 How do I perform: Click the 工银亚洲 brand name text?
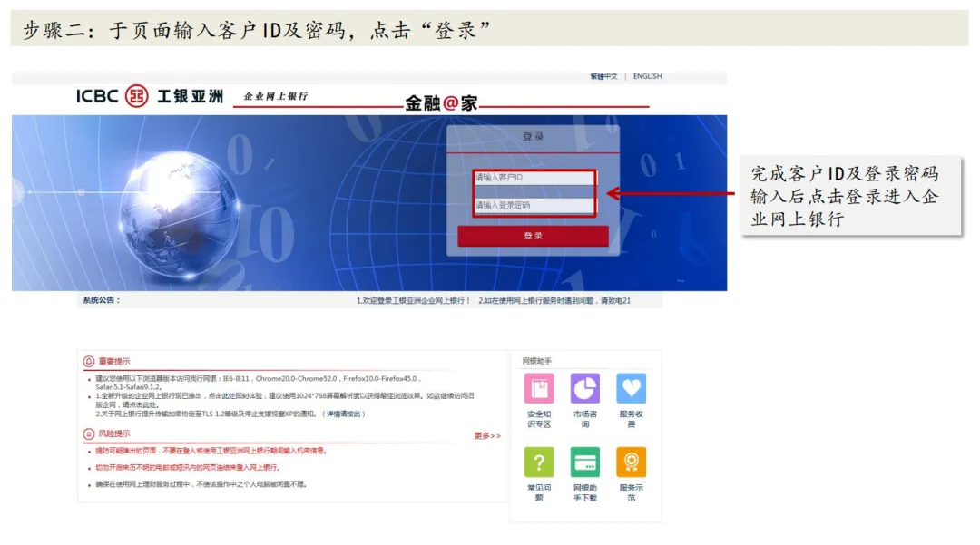point(190,96)
